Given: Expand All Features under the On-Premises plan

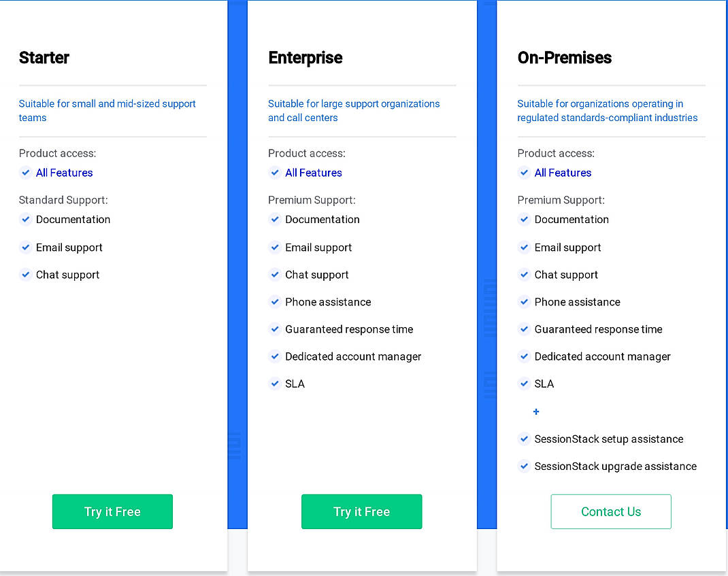Looking at the screenshot, I should [563, 173].
